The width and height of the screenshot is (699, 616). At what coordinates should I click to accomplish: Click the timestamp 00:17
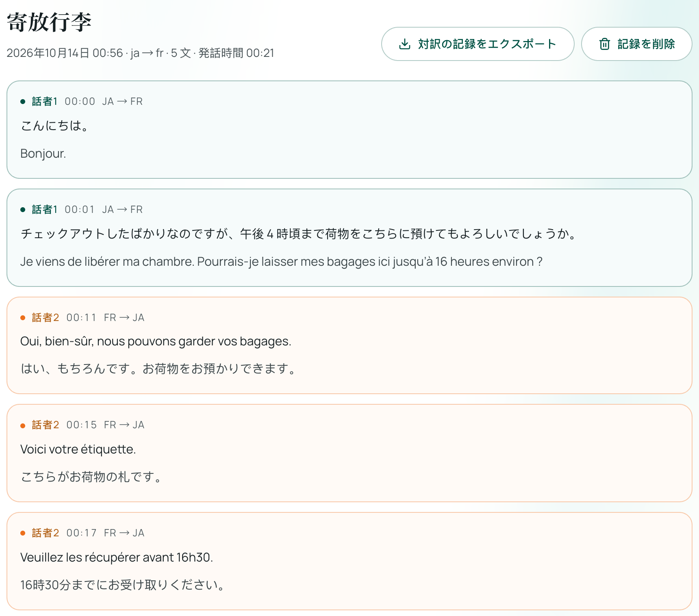82,533
